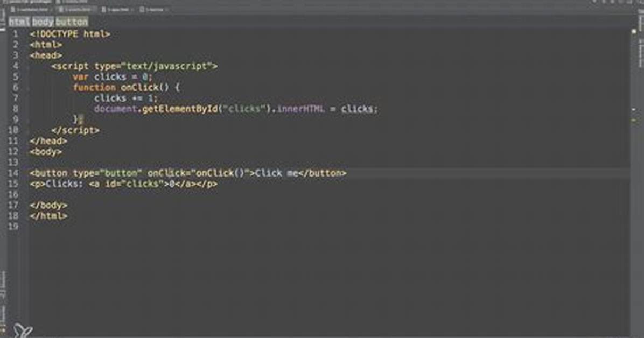Click line number 5 in the gutter
644x338 pixels.
(x=16, y=76)
